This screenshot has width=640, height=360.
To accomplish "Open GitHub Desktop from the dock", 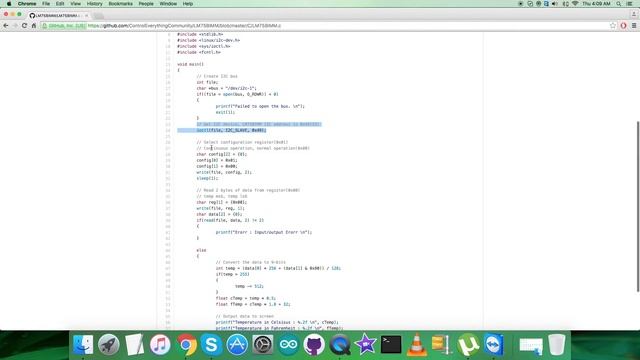I will click(x=314, y=345).
